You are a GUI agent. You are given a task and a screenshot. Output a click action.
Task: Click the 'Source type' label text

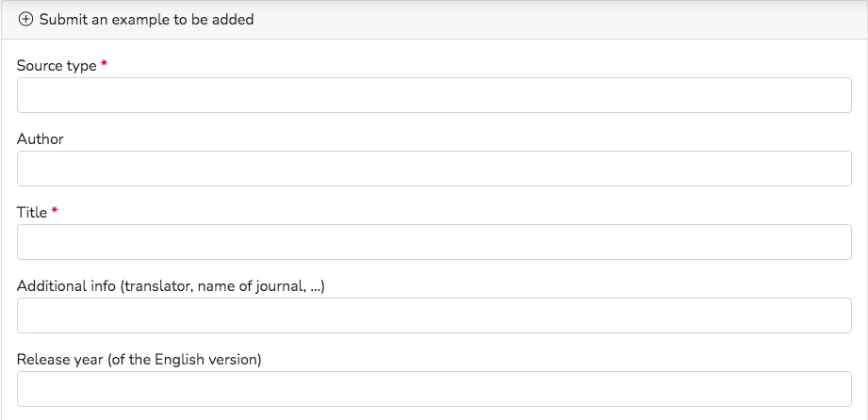pos(57,66)
